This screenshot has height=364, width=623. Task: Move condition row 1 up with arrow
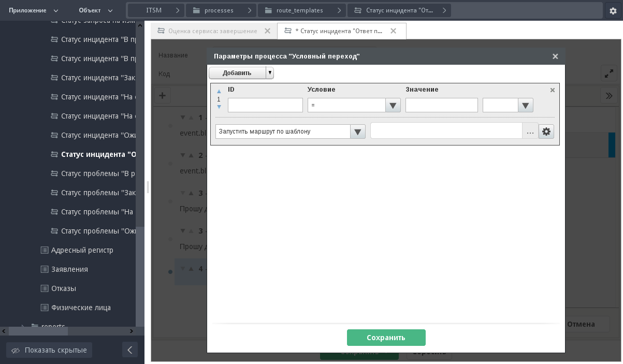219,91
